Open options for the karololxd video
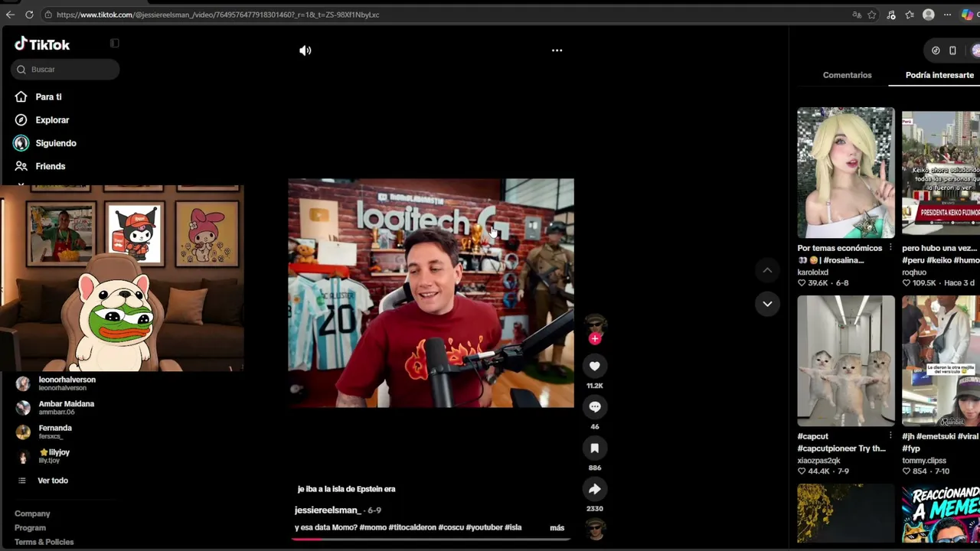Image resolution: width=980 pixels, height=551 pixels. [890, 248]
